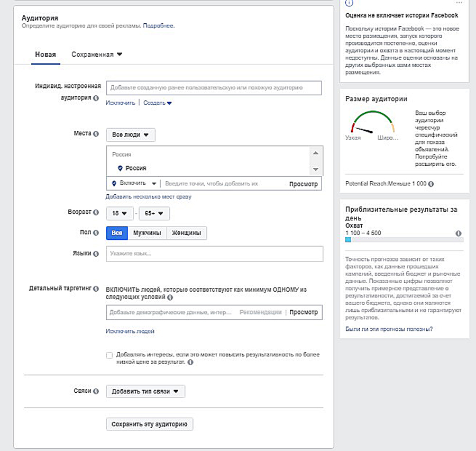Click info icon beside Охват estimate

coord(458,233)
